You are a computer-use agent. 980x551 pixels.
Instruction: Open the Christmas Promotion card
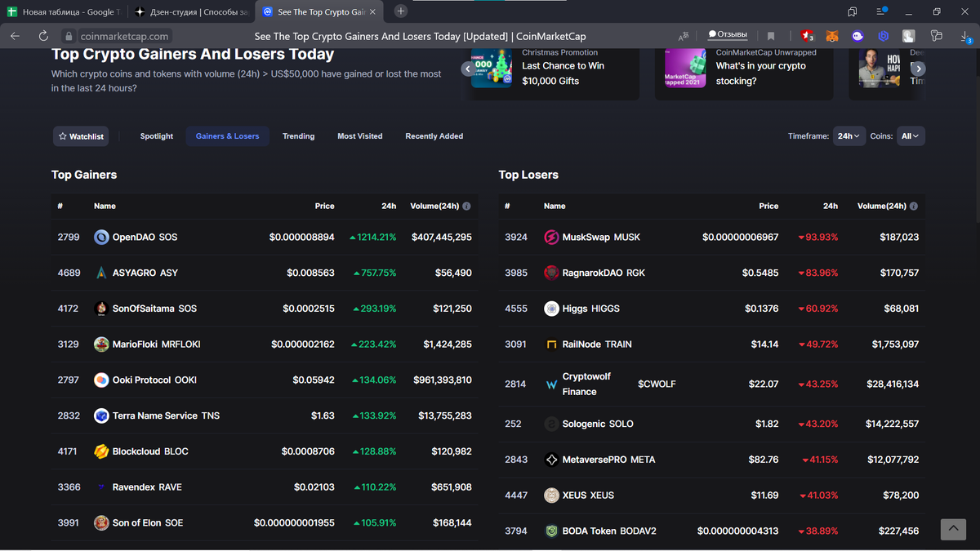552,73
